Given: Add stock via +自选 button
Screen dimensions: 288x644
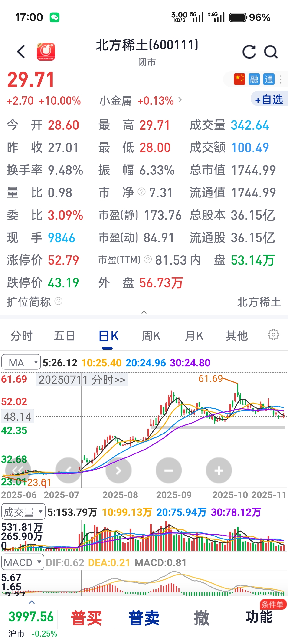Looking at the screenshot, I should (x=269, y=99).
